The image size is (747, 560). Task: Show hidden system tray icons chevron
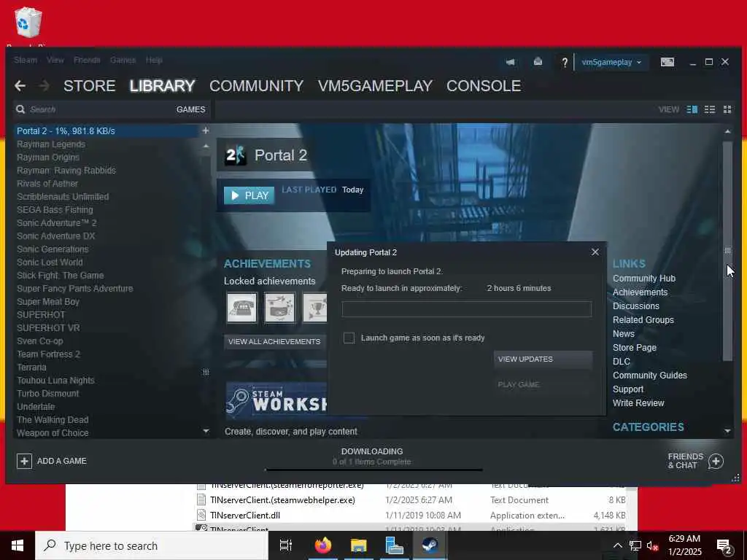(617, 545)
